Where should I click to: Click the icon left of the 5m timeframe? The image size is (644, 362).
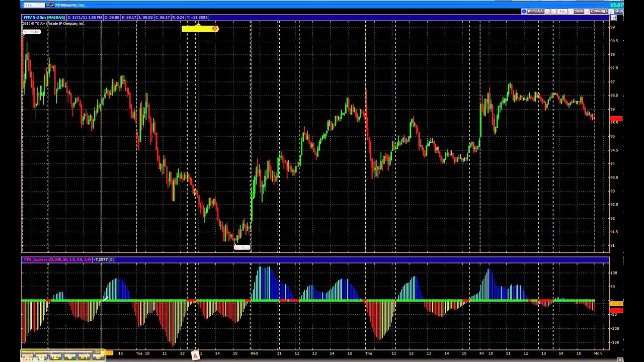point(553,11)
